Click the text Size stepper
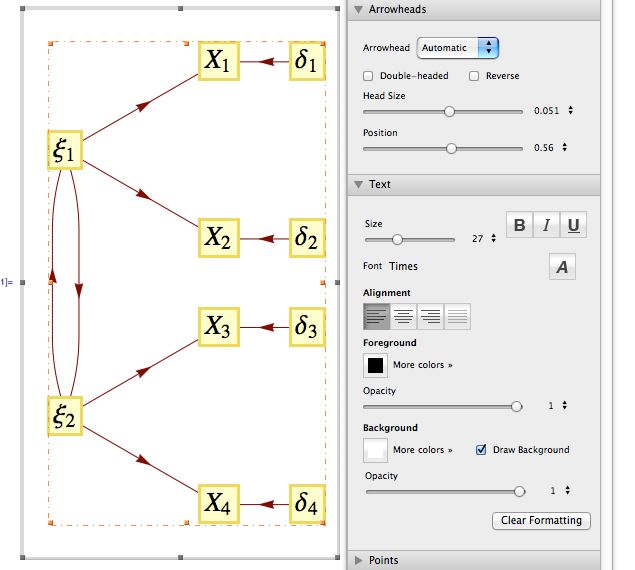Image resolution: width=635 pixels, height=570 pixels. (494, 238)
